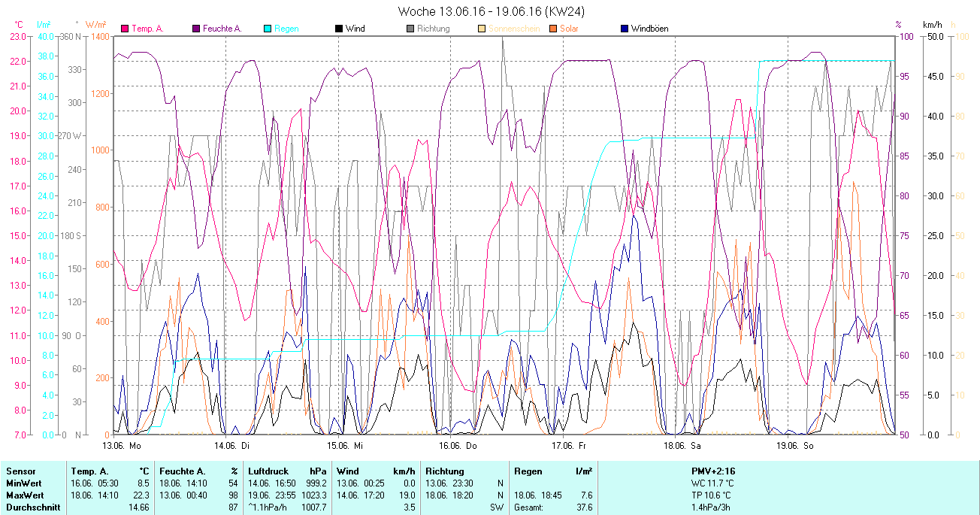Click the 'Luftdruck' column header

(x=268, y=471)
